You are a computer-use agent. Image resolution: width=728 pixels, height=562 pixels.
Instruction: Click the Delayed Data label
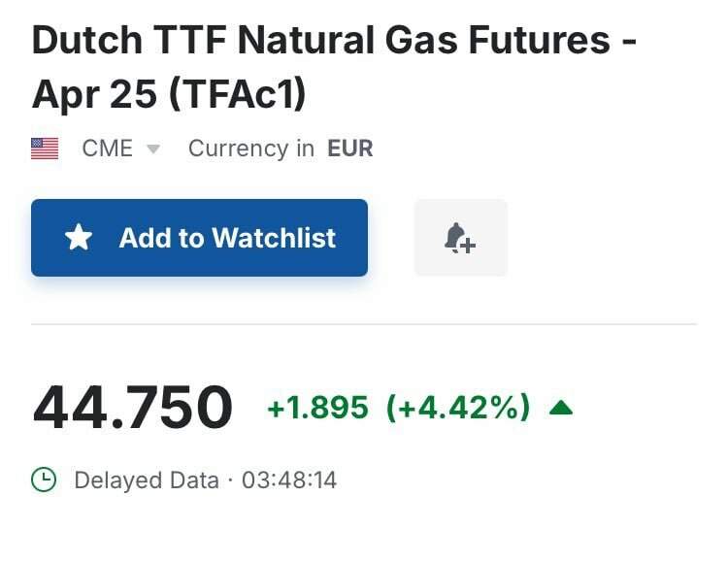[x=147, y=479]
